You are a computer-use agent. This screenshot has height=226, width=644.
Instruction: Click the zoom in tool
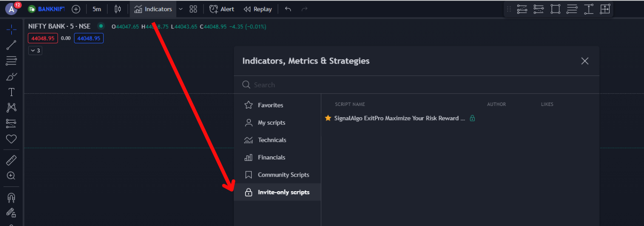point(11,176)
